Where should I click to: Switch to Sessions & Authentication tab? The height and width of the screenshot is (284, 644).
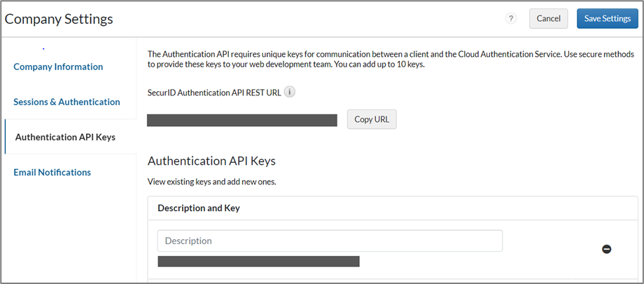tap(66, 102)
